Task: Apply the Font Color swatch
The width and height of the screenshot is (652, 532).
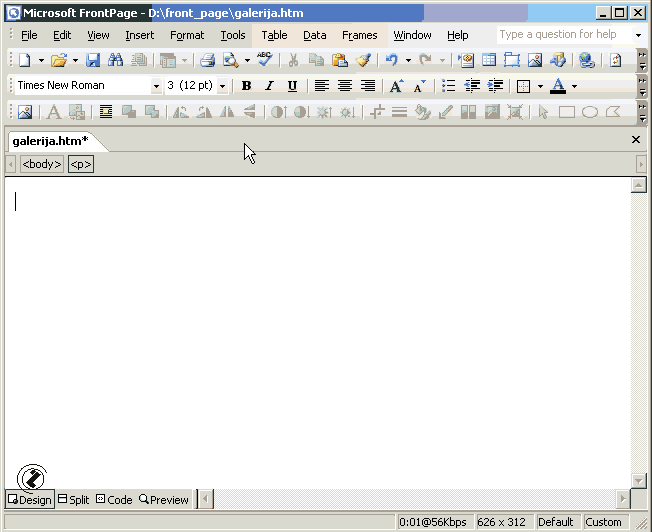Action: point(558,86)
